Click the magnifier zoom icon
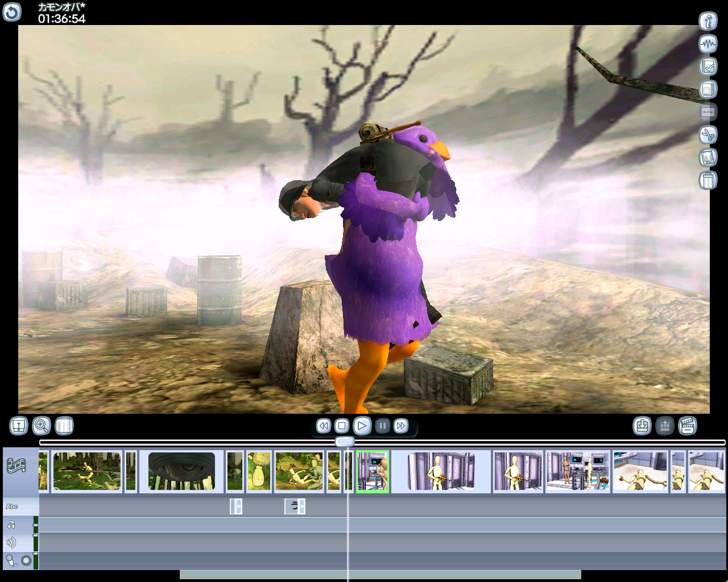The width and height of the screenshot is (728, 582). (42, 426)
